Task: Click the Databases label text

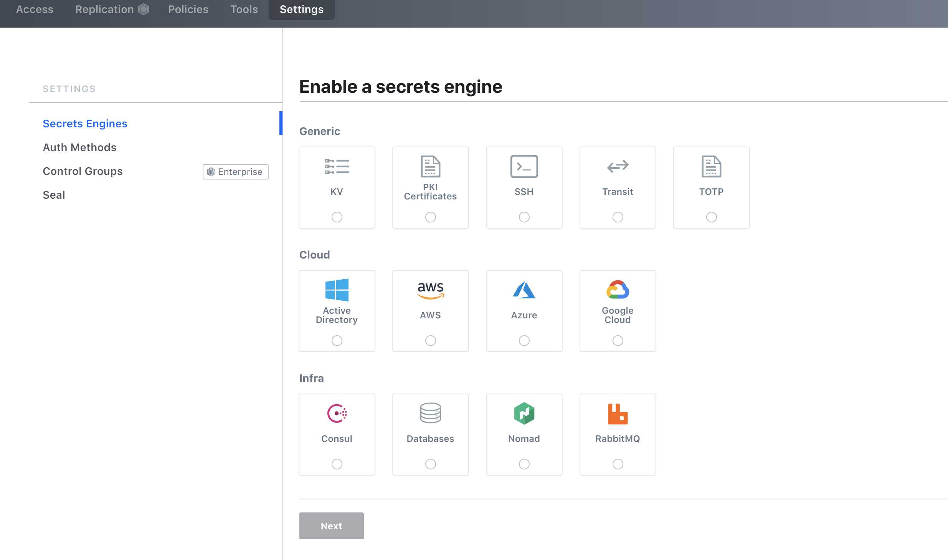Action: [x=431, y=439]
